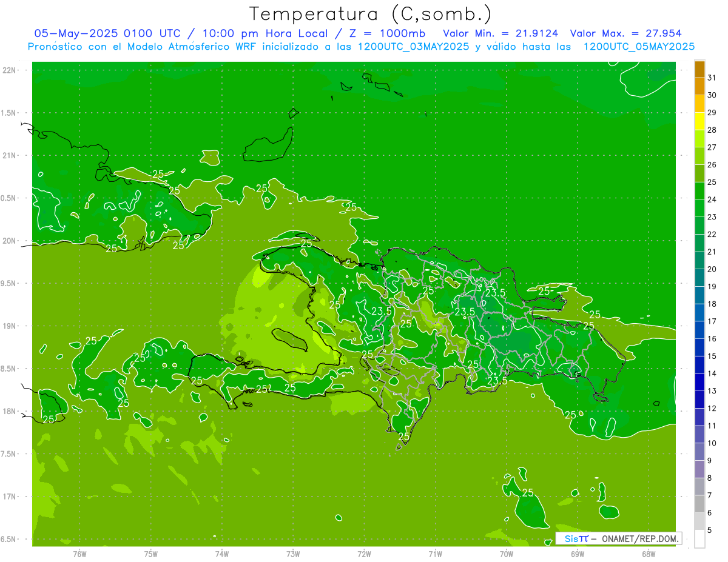Click the '68W' longitude axis label
Viewport: 728px width, 562px height.
(648, 554)
